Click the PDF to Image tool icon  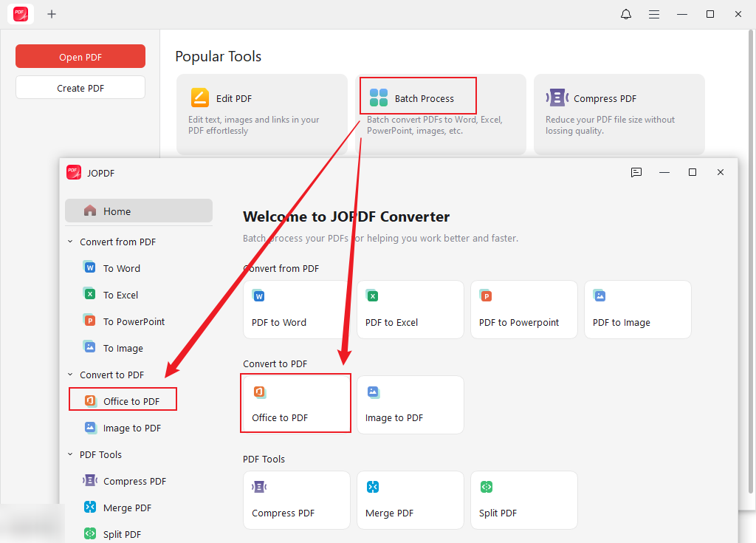(x=600, y=295)
